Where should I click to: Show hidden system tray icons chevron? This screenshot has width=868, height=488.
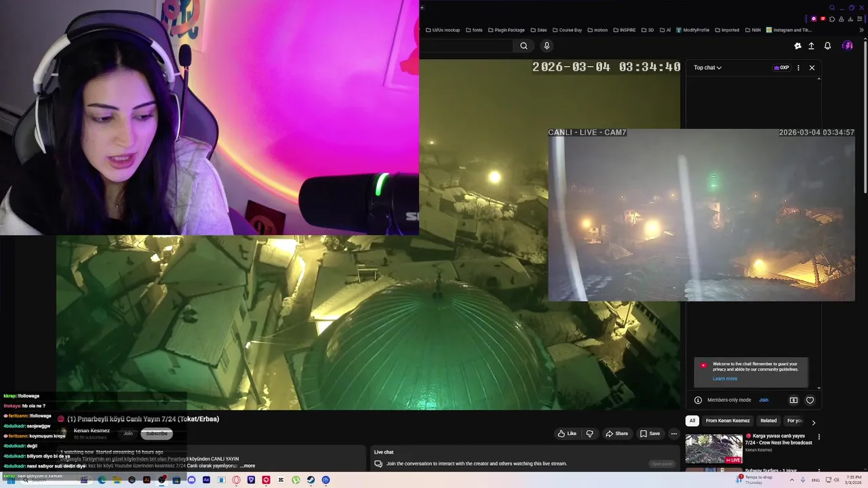791,480
